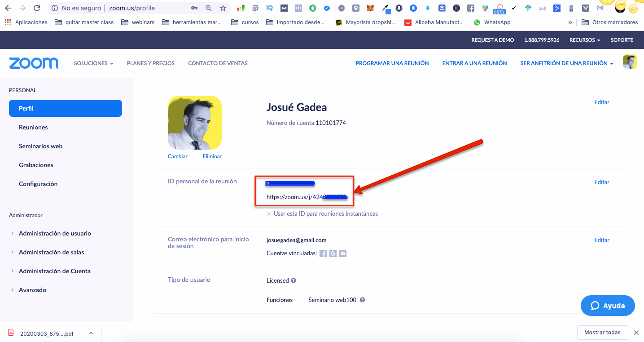Bookmark page with the star icon
Screen dimensions: 644x342
[223, 8]
